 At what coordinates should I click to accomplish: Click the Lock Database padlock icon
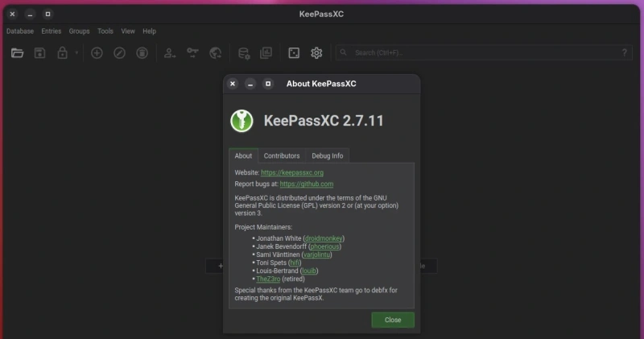coord(62,53)
